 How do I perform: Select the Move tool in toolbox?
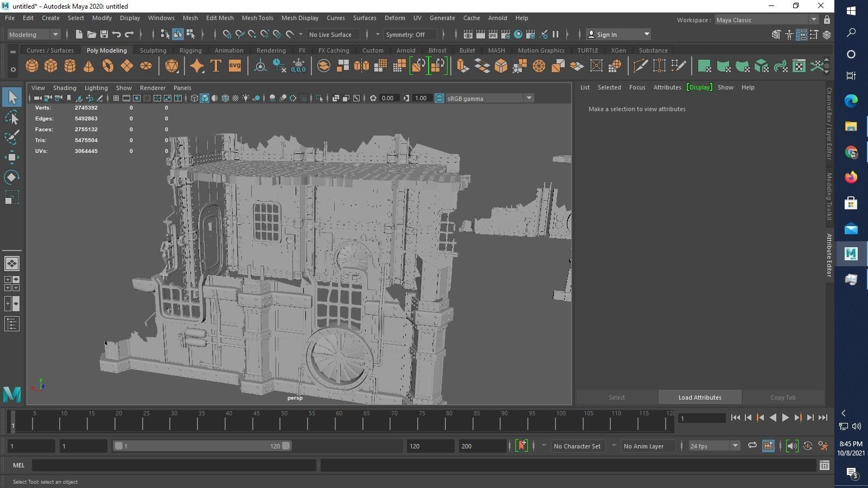click(12, 157)
